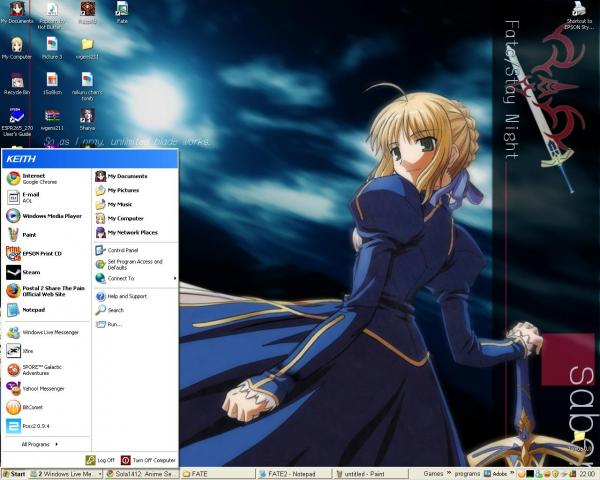Viewport: 600px width, 480px height.
Task: Select Shortcut to EPSON Stylus desktop icon
Action: pyautogui.click(x=578, y=16)
